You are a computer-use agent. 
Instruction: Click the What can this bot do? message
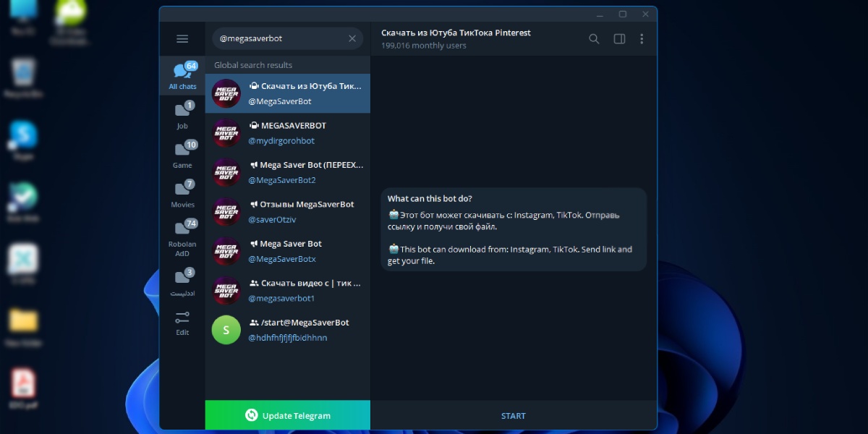point(514,229)
